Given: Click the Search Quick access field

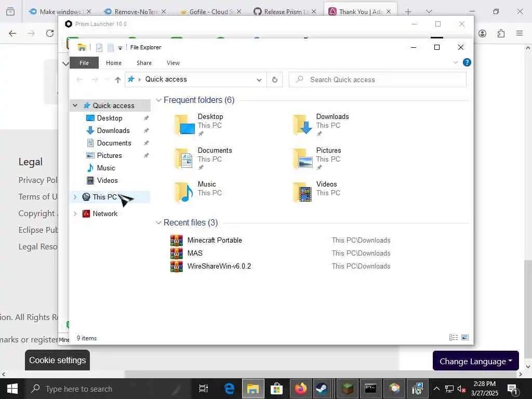Looking at the screenshot, I should point(377,79).
